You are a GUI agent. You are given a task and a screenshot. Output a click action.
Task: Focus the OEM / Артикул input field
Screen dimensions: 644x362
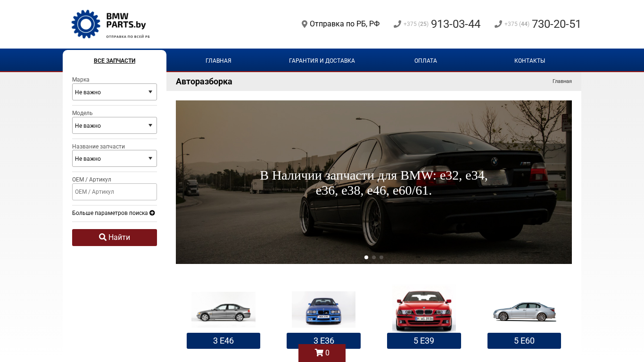115,192
